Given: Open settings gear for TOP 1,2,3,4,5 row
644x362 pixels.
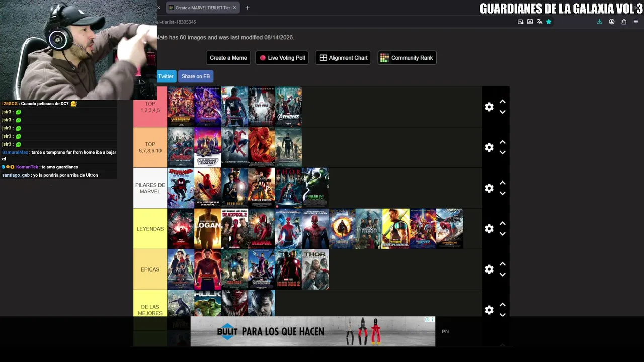Looking at the screenshot, I should coord(489,107).
